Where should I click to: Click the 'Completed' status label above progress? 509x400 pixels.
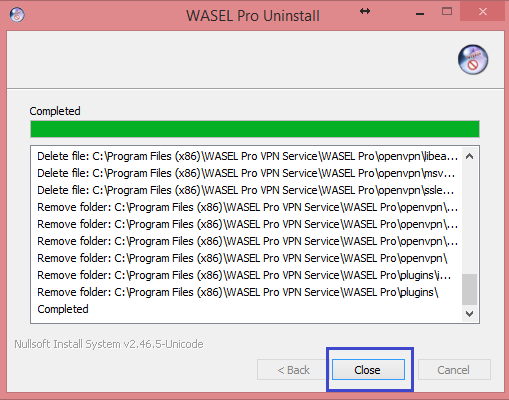(55, 111)
